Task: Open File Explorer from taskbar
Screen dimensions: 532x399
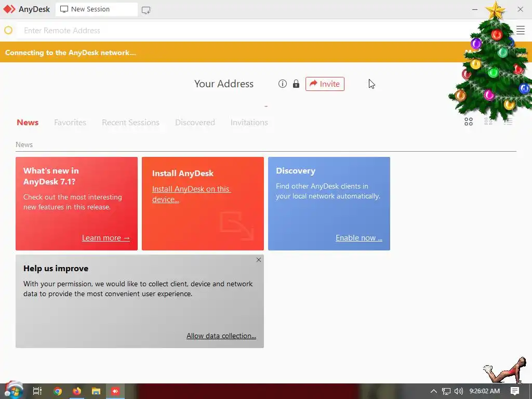Action: [x=96, y=391]
